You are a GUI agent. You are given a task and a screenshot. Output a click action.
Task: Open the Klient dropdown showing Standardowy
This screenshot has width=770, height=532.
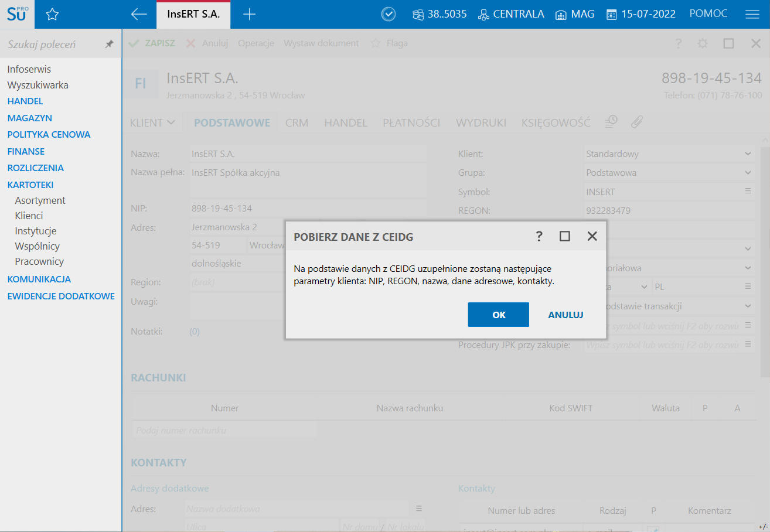pos(669,154)
